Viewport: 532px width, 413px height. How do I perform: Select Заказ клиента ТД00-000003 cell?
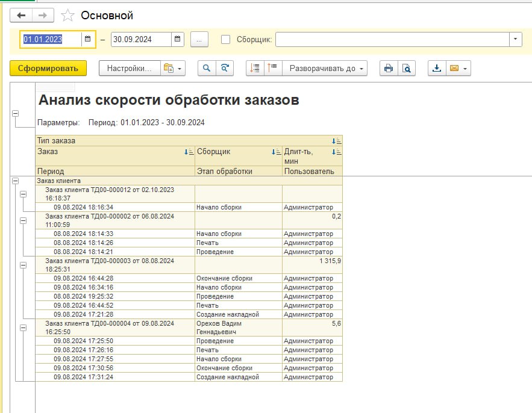115,265
